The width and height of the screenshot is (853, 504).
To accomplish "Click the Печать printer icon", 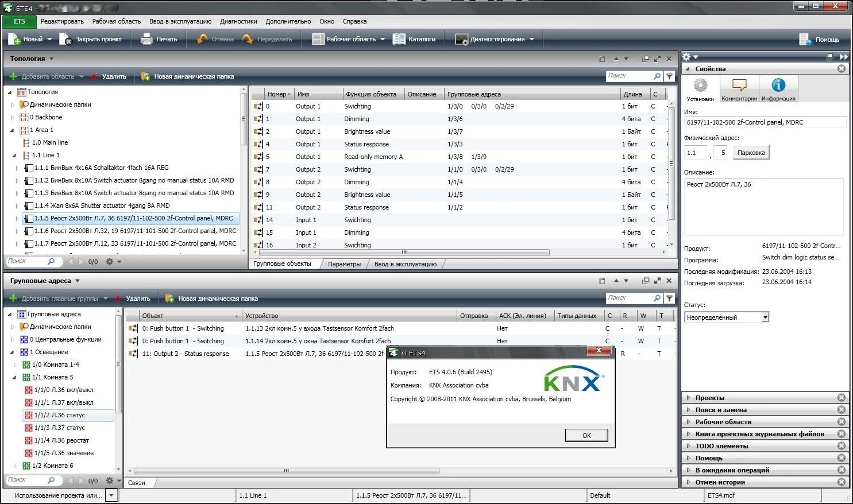I will tap(146, 39).
